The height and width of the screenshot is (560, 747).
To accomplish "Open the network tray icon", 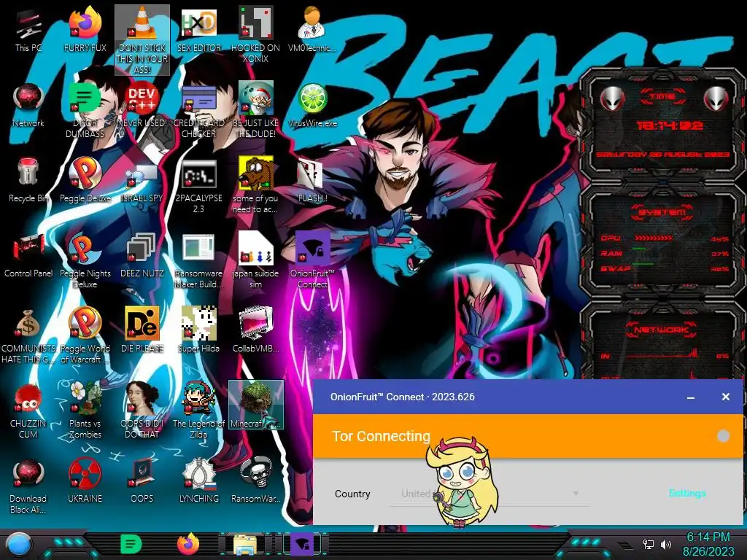I will 649,544.
